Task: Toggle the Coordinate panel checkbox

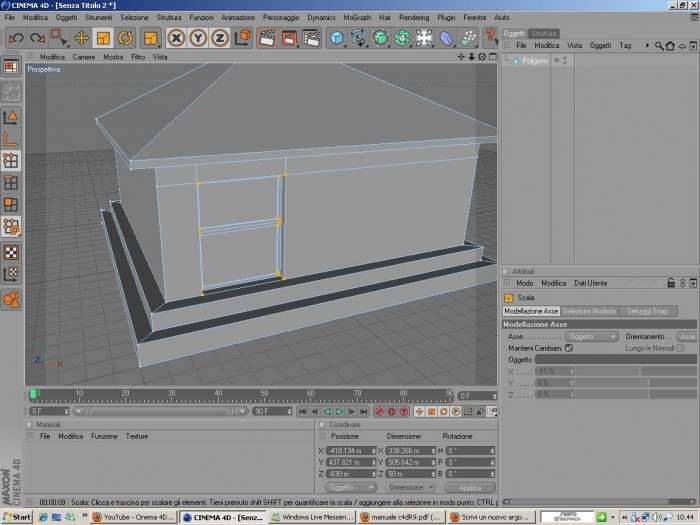Action: pyautogui.click(x=322, y=425)
